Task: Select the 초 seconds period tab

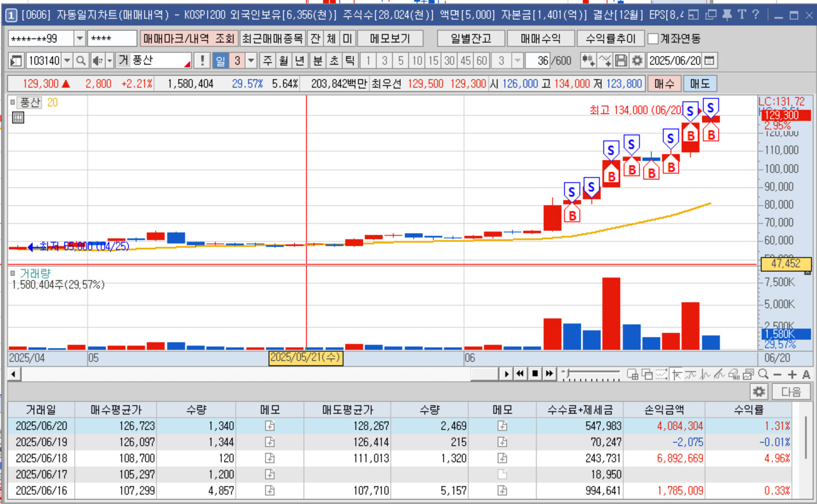Action: point(334,60)
